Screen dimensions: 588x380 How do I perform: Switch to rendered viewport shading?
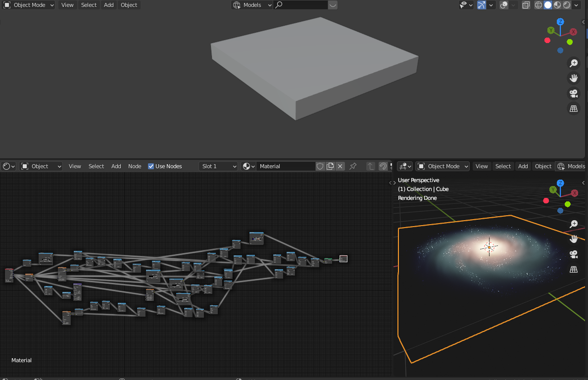coord(567,5)
